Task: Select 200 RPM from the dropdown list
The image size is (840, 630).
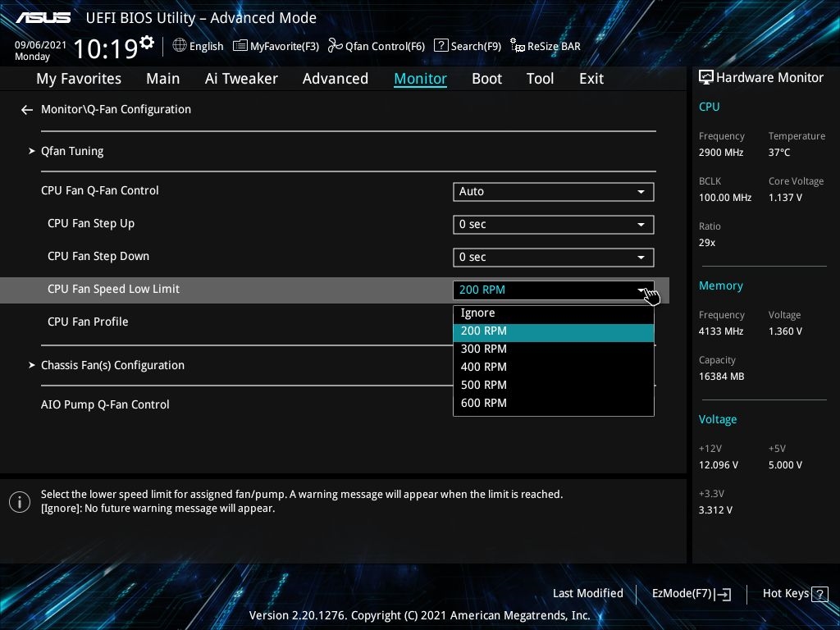Action: click(554, 331)
